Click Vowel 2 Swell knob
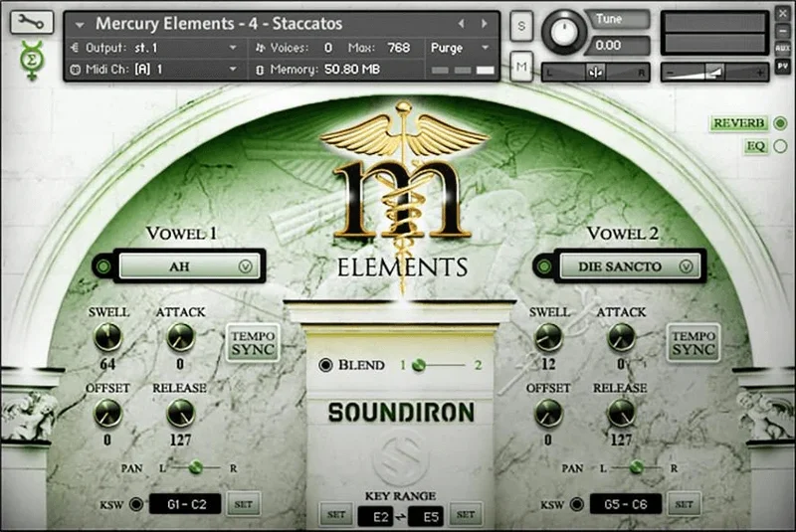This screenshot has width=796, height=532. click(x=549, y=337)
